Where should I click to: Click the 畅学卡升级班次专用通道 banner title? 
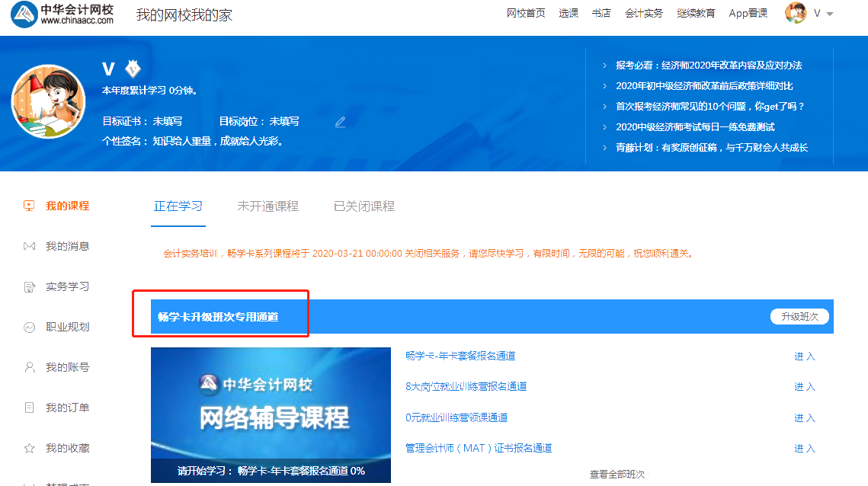(x=218, y=317)
